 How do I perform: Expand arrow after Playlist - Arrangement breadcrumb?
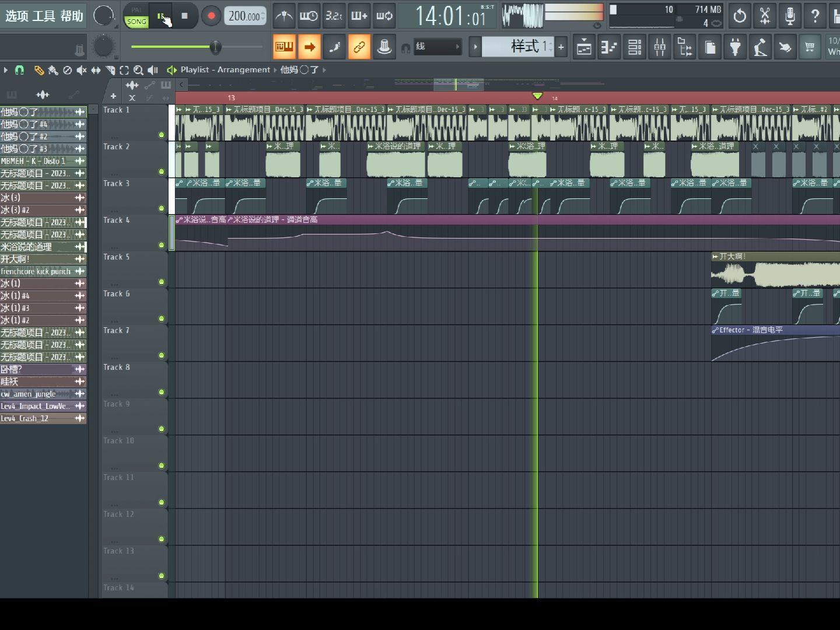(x=275, y=70)
